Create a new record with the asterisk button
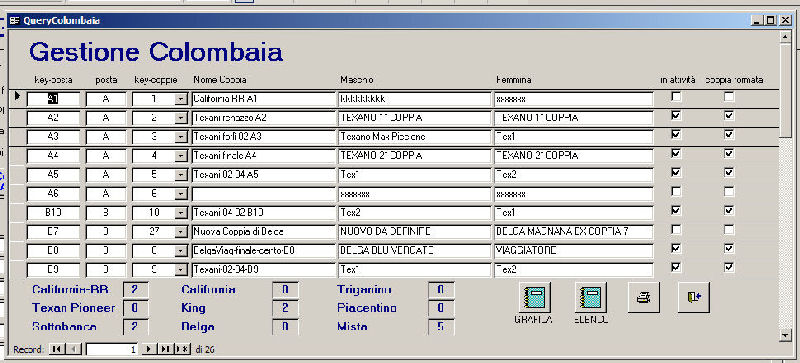Viewport: 800px width, 363px height. pyautogui.click(x=182, y=349)
